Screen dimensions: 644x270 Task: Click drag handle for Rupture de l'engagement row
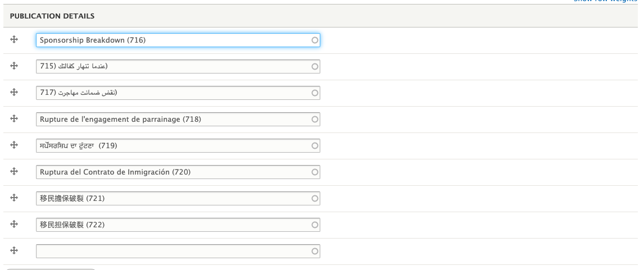point(14,118)
